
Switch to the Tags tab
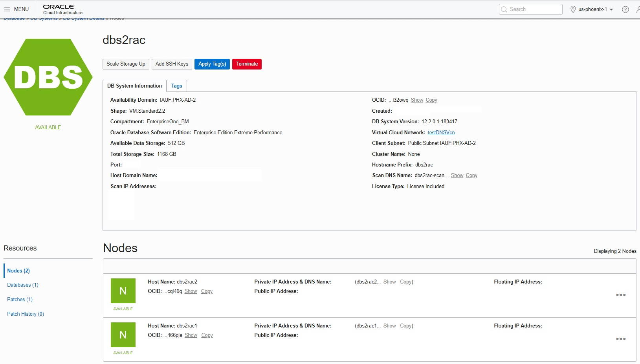pyautogui.click(x=177, y=86)
